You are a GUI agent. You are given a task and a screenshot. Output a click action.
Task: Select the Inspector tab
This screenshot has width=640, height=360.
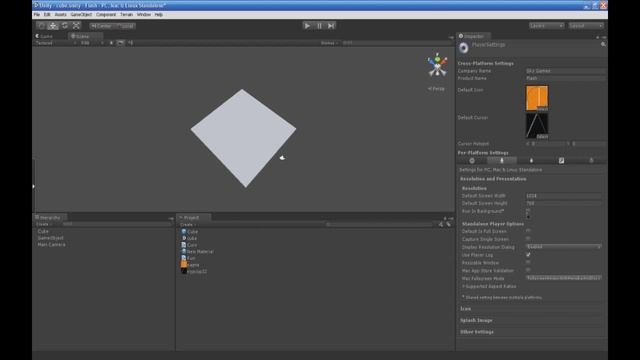[x=472, y=36]
